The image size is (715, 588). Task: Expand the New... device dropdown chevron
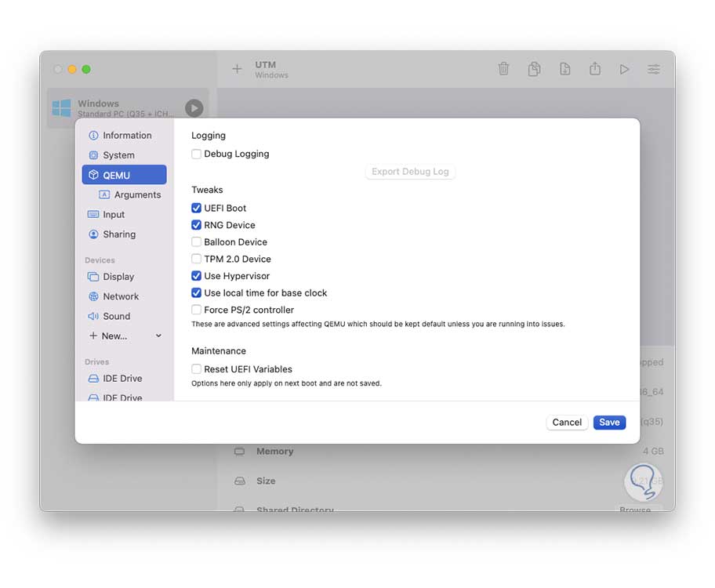[x=158, y=336]
